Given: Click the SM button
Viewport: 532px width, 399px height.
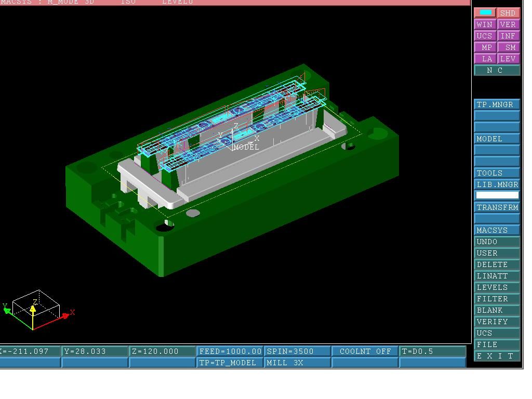Looking at the screenshot, I should pyautogui.click(x=508, y=47).
